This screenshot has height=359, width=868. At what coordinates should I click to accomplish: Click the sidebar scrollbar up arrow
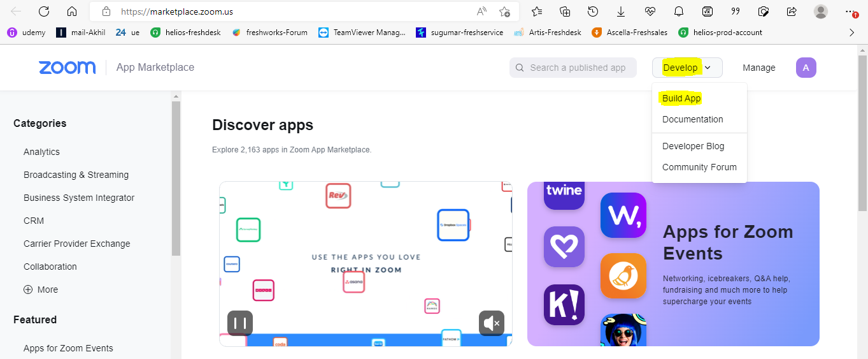coord(176,96)
